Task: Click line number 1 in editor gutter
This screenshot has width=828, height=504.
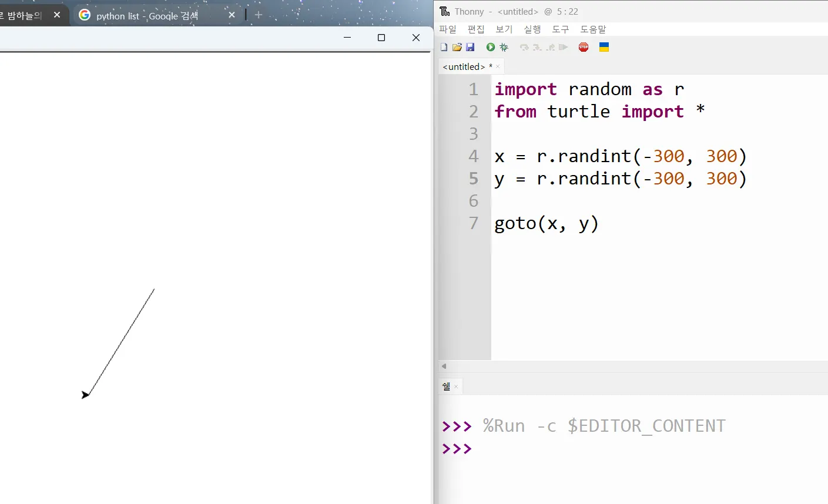Action: tap(474, 89)
